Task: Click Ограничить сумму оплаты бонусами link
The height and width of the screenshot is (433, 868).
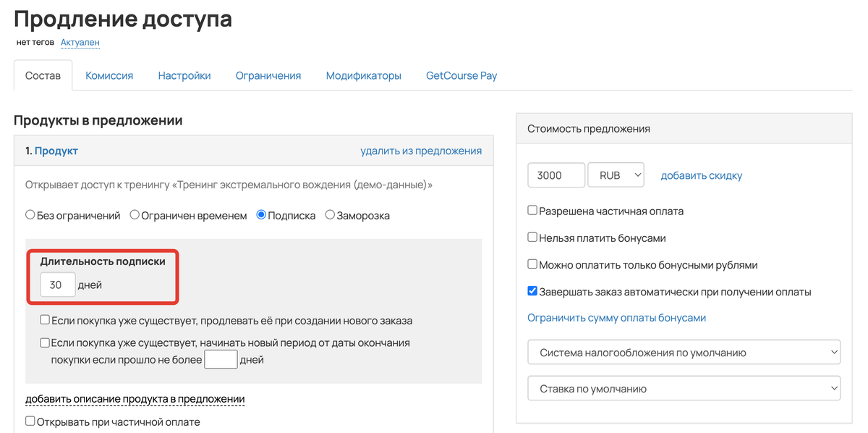Action: coord(617,318)
